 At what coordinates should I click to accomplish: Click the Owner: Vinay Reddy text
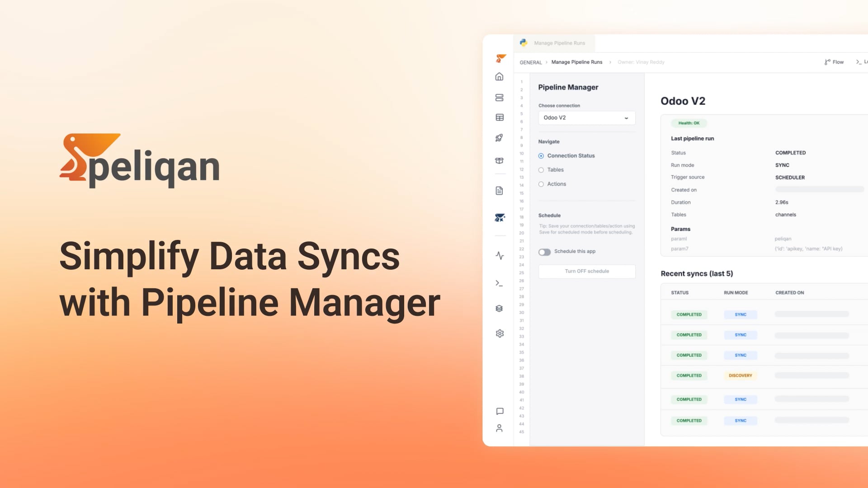(641, 62)
